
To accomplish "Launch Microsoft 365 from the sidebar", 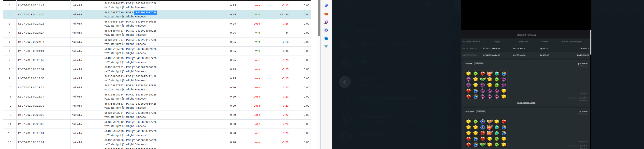I will tap(326, 30).
